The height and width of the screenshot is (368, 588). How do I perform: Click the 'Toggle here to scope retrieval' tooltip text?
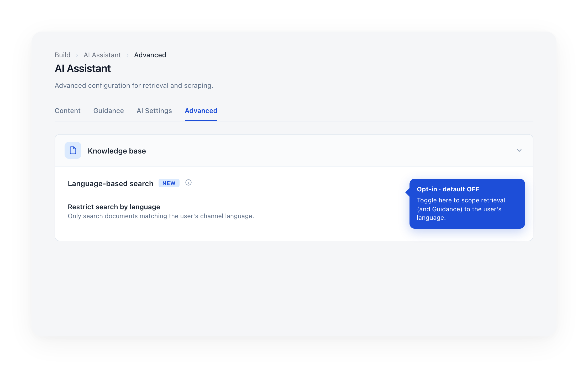(x=461, y=209)
